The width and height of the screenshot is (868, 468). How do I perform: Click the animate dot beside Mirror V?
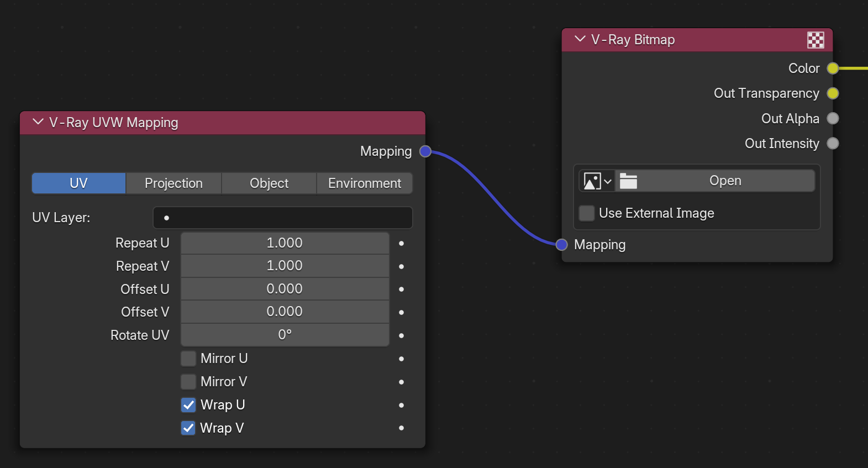click(x=401, y=382)
